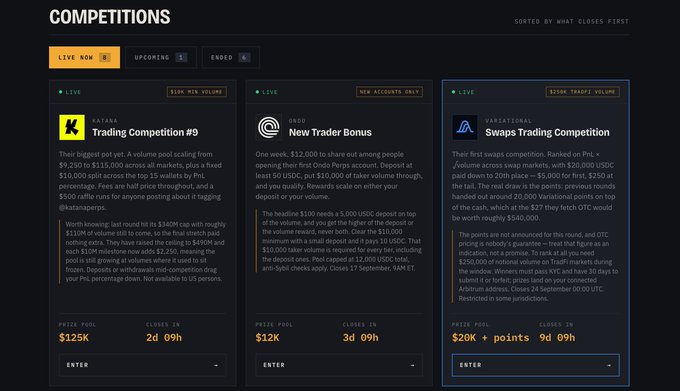Open the Variational logo icon
Screen dimensions: 680x391
pyautogui.click(x=465, y=127)
